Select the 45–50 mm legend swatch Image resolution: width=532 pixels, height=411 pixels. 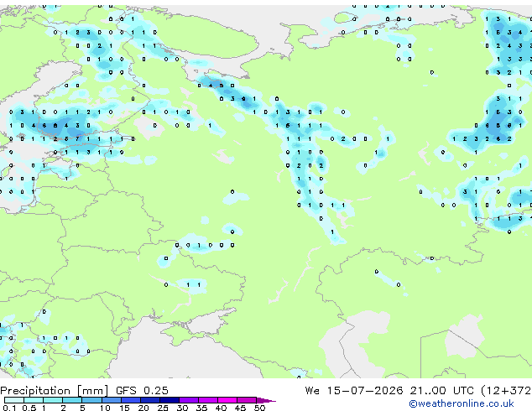(x=247, y=400)
